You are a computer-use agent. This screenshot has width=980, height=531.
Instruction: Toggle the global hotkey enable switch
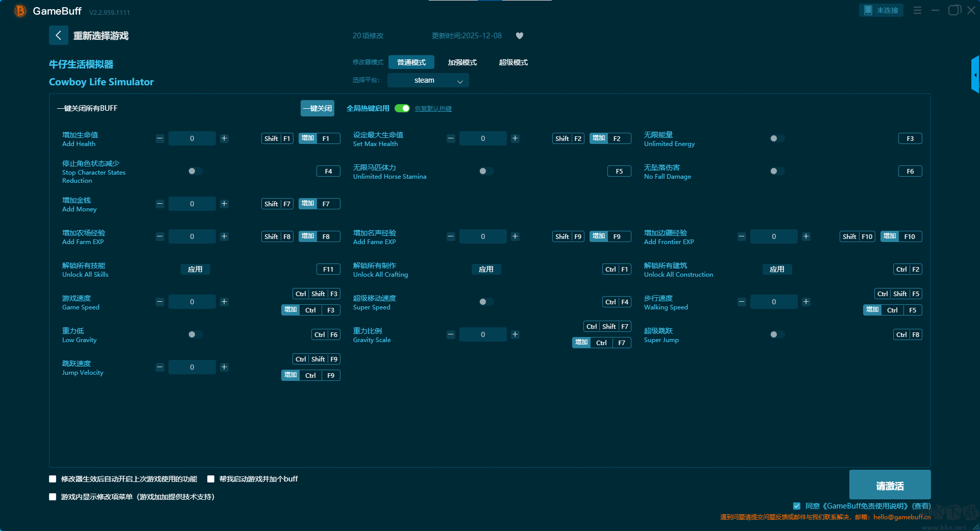[402, 108]
